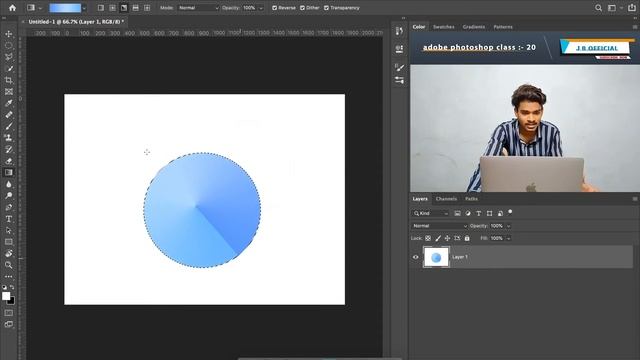This screenshot has width=640, height=360.
Task: Click the background color swatch
Action: click(12, 302)
